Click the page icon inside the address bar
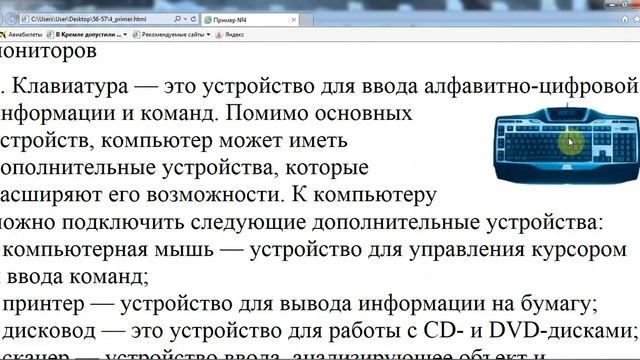Screen dimensions: 640x360 (25, 19)
